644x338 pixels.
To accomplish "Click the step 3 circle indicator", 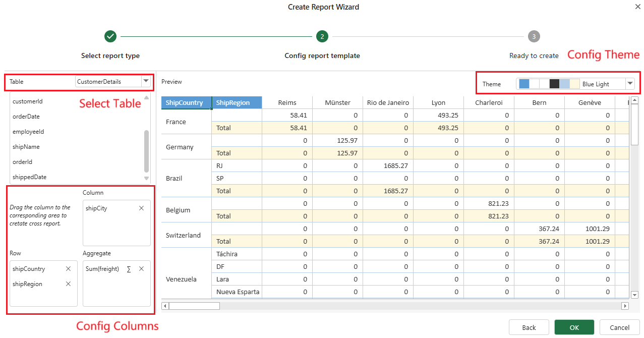I will tap(534, 36).
